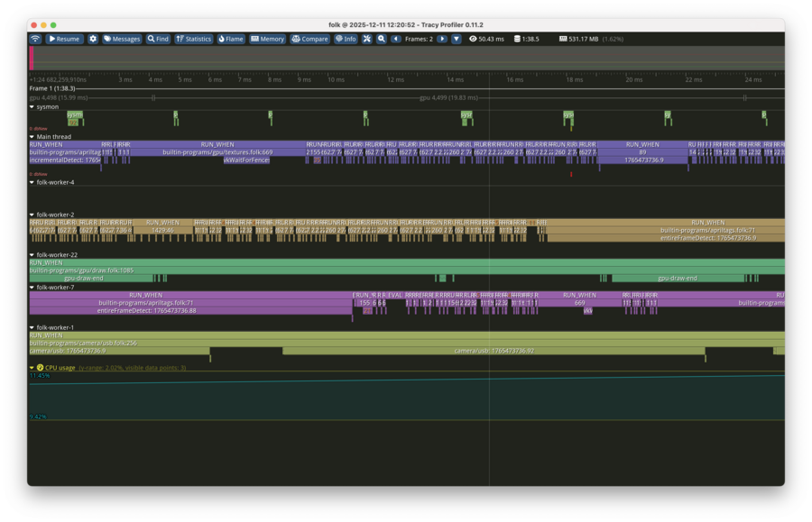
Task: Collapse the Main thread track
Action: (32, 137)
